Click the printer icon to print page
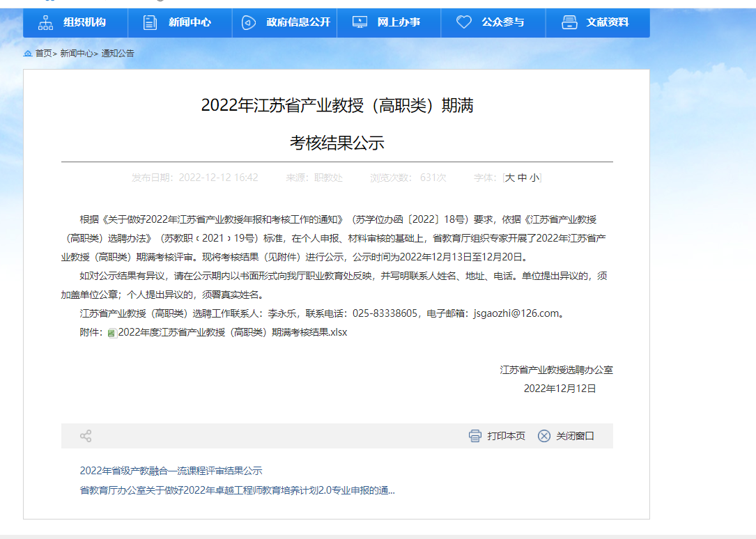The width and height of the screenshot is (756, 539). click(x=475, y=436)
